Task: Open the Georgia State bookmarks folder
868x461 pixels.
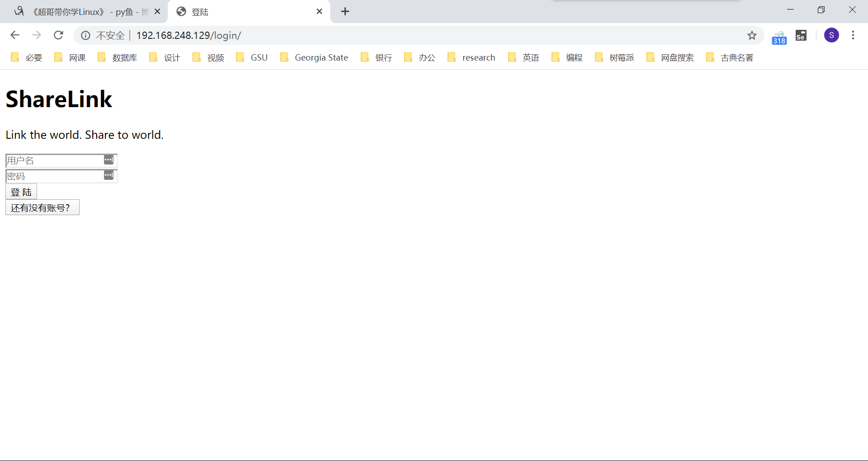Action: 314,57
